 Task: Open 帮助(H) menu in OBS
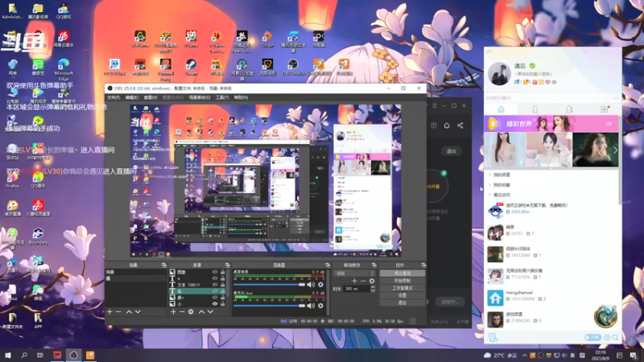click(x=241, y=97)
